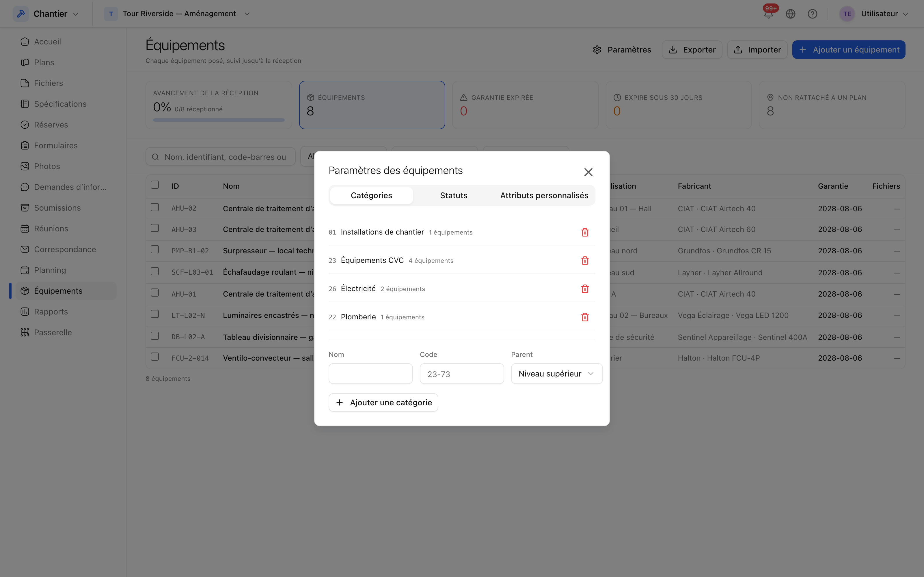Delete the Plomberie category

click(x=584, y=317)
